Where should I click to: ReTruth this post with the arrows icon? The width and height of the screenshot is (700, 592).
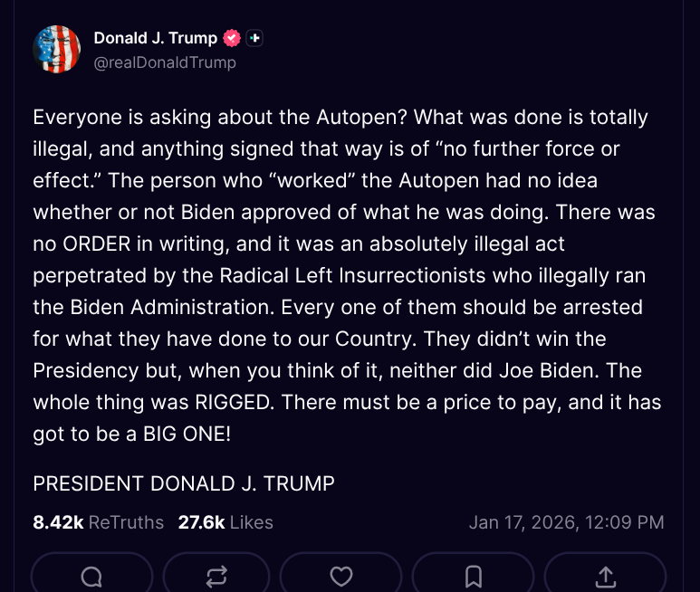point(216,577)
